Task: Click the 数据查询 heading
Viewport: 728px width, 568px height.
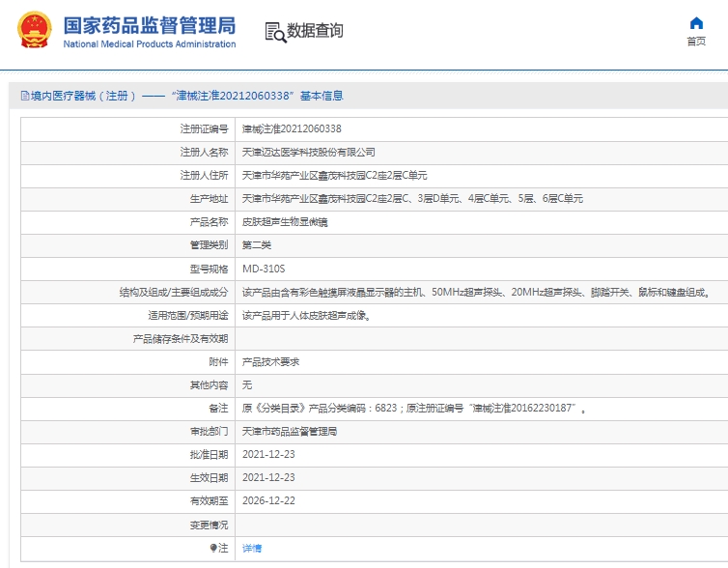Action: tap(316, 31)
